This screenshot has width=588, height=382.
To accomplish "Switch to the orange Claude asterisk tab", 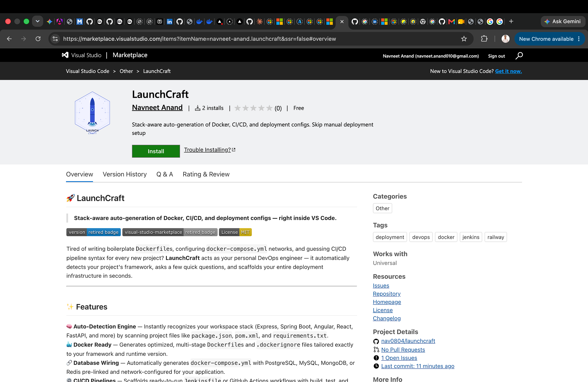I will 259,22.
